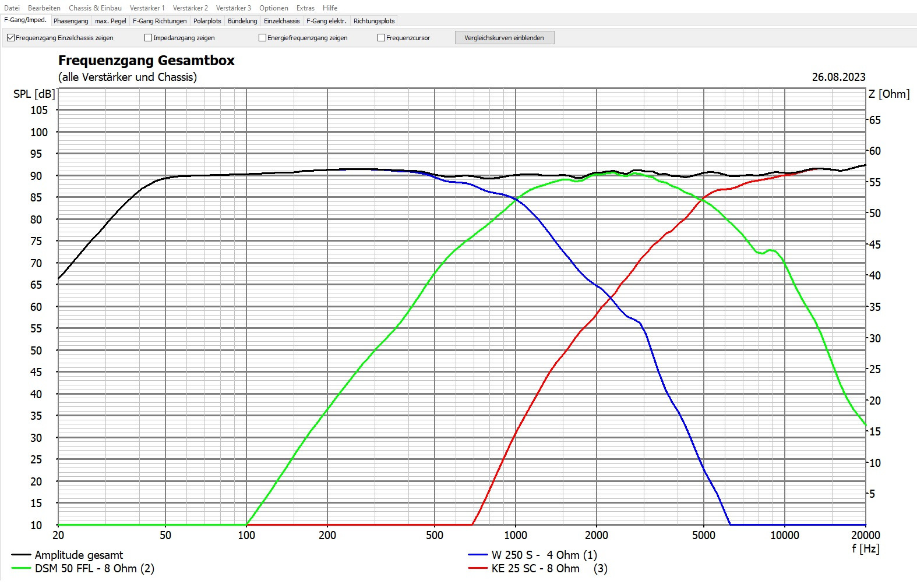This screenshot has width=917, height=588.
Task: Uncheck Frequenzgang Einzelchassis zeigen checkbox
Action: coord(10,38)
